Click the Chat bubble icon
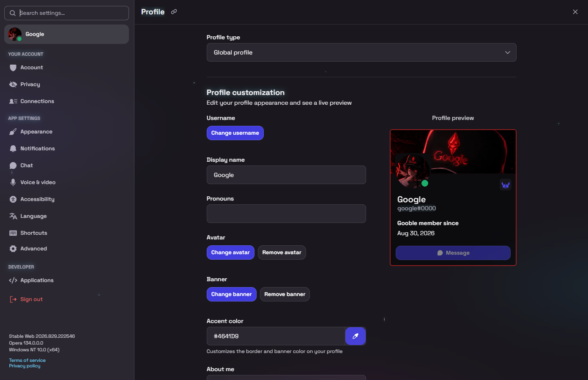 point(13,166)
